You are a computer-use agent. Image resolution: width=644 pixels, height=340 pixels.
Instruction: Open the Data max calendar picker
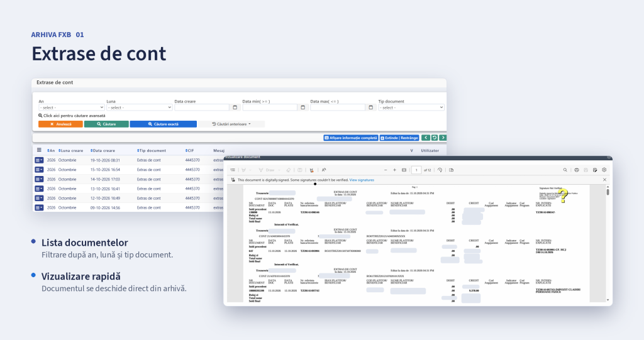click(x=371, y=107)
